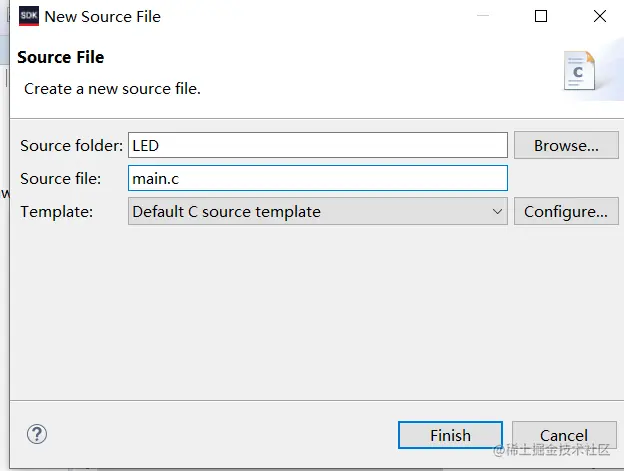Click the 'Default C source template' text

227,211
